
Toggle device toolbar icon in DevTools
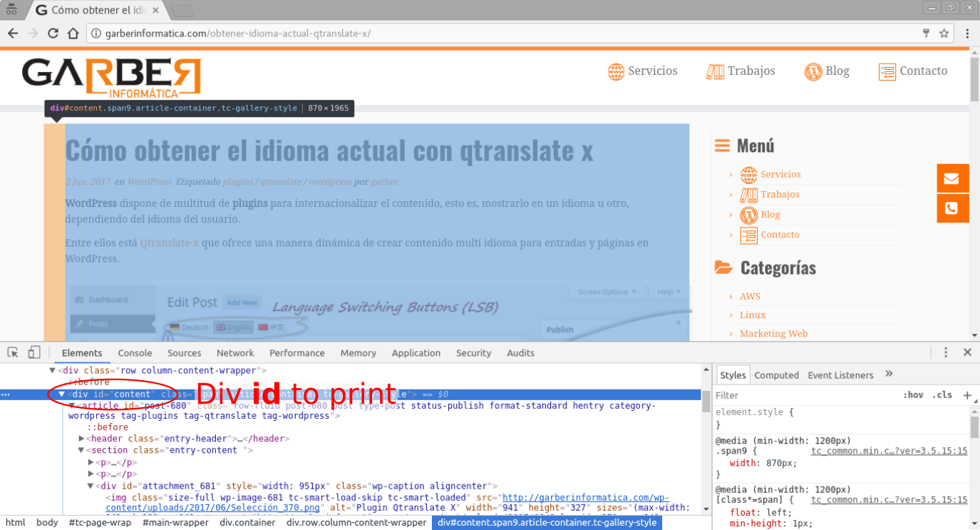[34, 352]
